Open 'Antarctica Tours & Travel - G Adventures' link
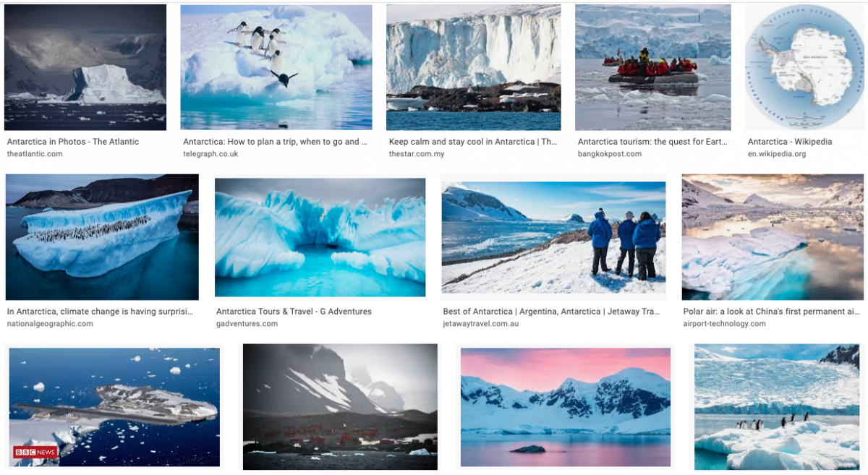Image resolution: width=868 pixels, height=475 pixels. [x=294, y=312]
